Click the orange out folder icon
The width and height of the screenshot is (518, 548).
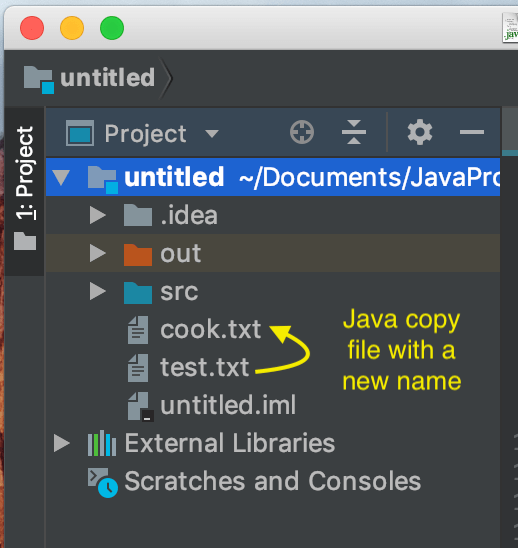click(x=138, y=255)
